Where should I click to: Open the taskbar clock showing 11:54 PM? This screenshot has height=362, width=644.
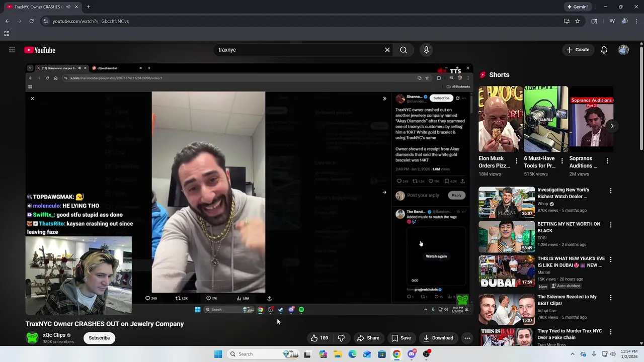[x=630, y=354]
